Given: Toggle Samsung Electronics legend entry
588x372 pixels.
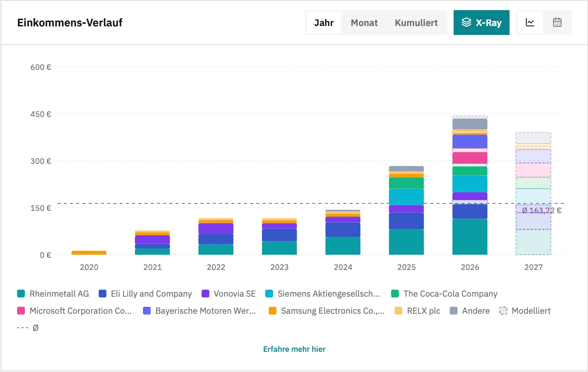Looking at the screenshot, I should click(327, 311).
